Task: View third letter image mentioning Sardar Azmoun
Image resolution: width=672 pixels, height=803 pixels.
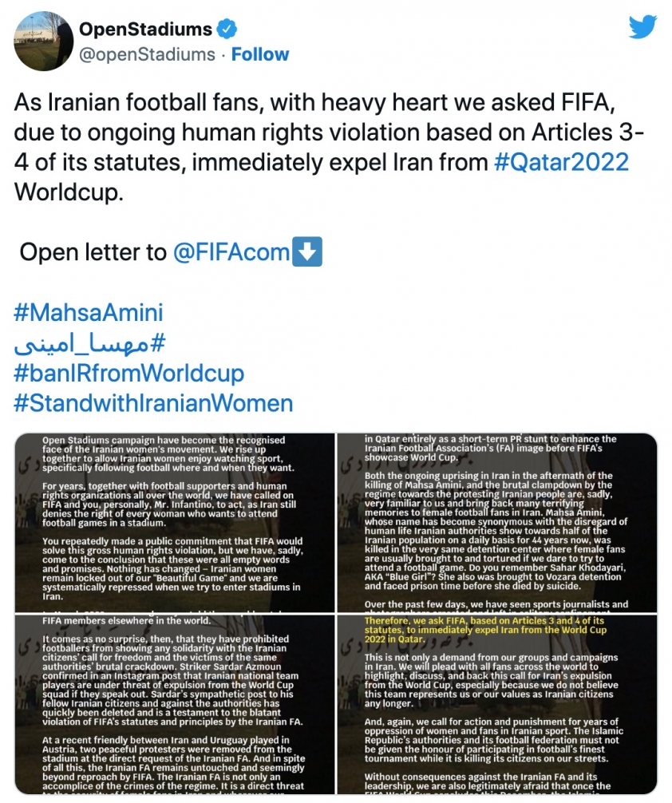Action: (175, 704)
